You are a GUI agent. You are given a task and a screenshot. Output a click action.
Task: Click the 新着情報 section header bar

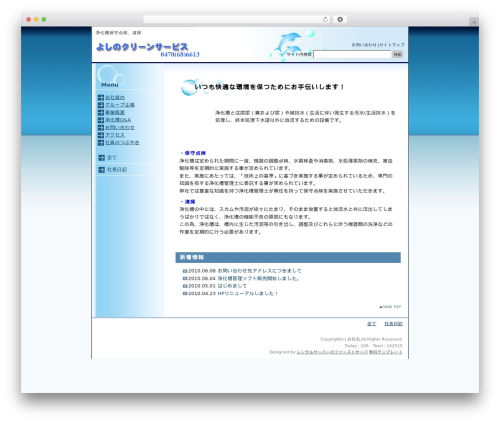(x=288, y=257)
